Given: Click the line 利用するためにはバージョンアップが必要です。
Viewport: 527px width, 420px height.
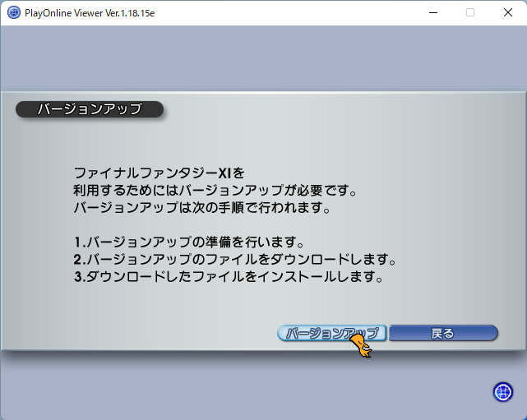Looking at the screenshot, I should point(215,191).
